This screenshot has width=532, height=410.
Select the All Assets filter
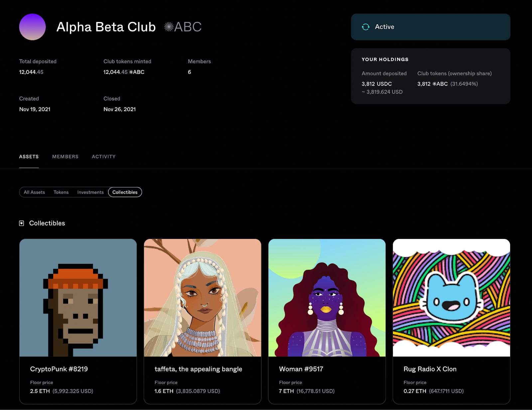tap(34, 192)
